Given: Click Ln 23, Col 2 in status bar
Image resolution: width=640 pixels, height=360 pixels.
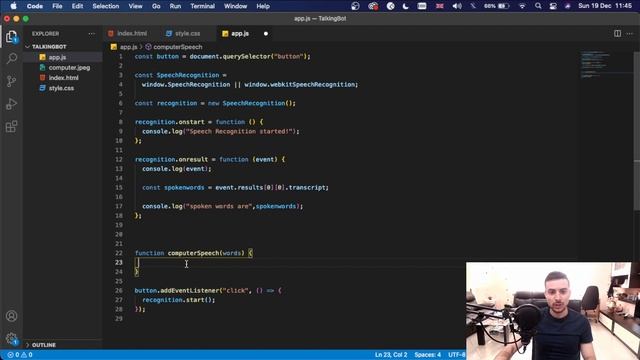Looking at the screenshot, I should 391,355.
